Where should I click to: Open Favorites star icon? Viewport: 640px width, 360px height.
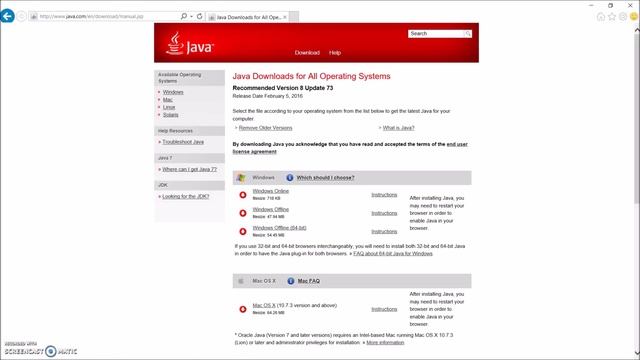click(x=611, y=16)
